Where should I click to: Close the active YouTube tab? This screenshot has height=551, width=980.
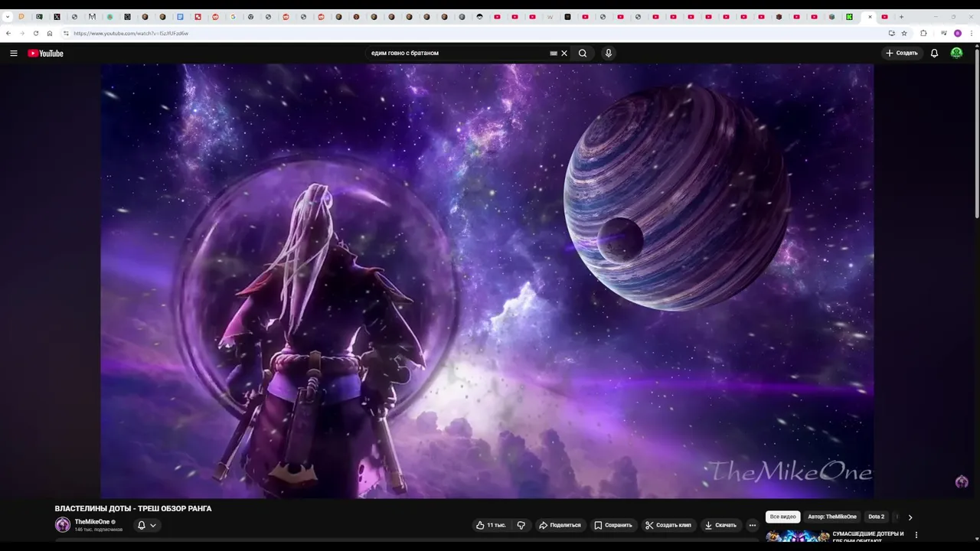pos(870,16)
